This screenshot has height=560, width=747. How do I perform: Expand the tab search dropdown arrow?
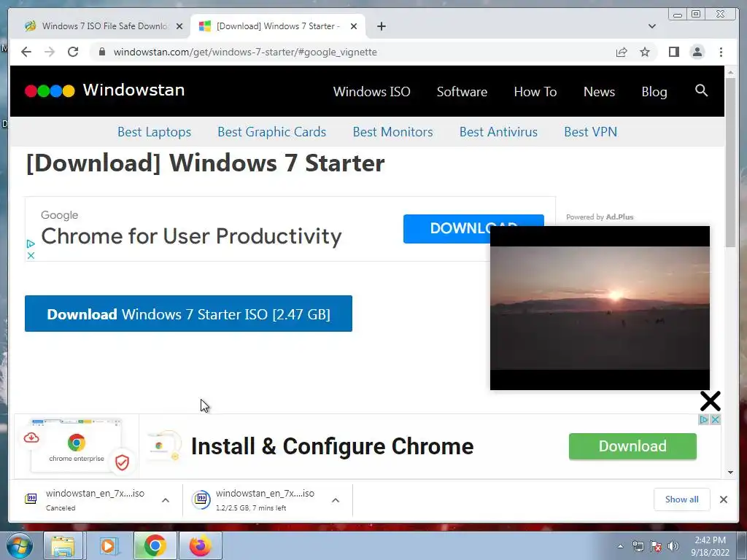pyautogui.click(x=652, y=26)
